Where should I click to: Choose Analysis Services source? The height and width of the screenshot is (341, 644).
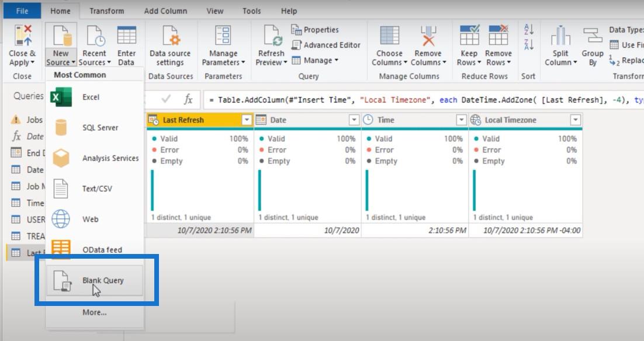coord(95,158)
